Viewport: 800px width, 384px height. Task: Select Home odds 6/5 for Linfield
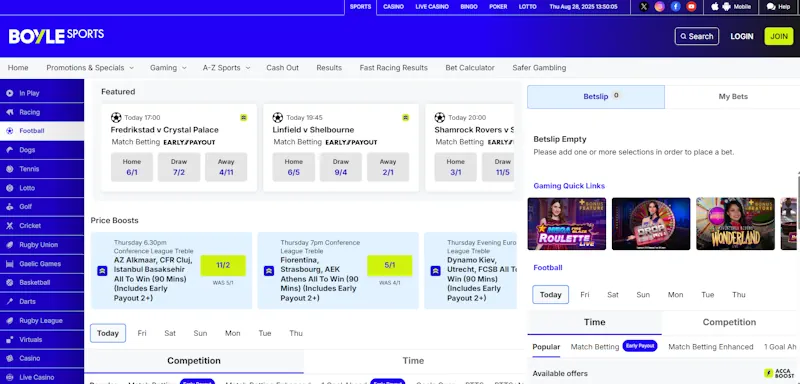point(293,167)
